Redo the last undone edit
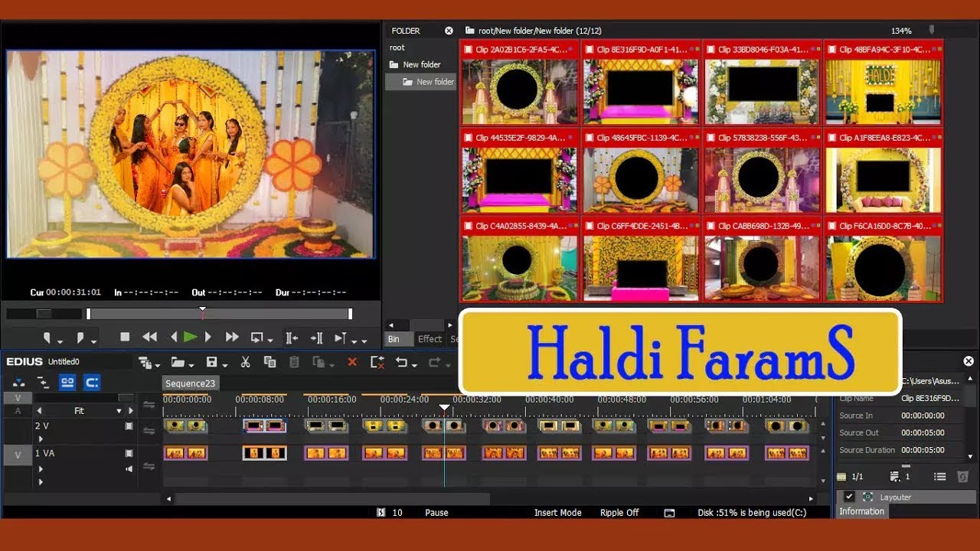The width and height of the screenshot is (980, 551). 434,363
